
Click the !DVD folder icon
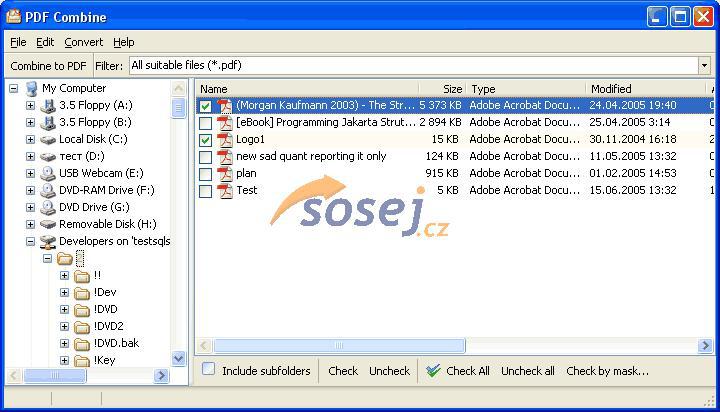[82, 310]
